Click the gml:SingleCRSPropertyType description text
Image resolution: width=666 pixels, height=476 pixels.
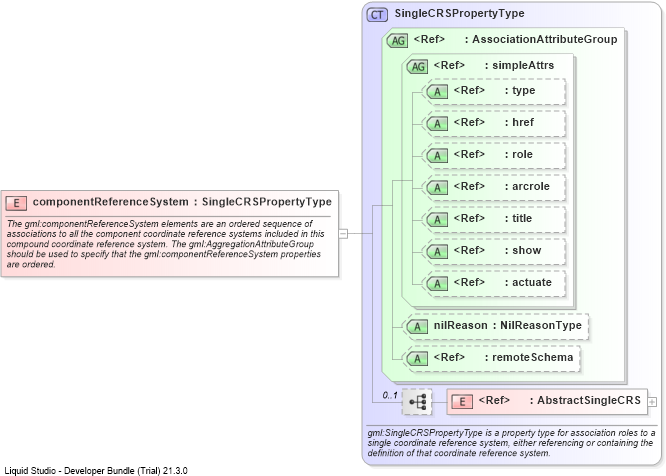pyautogui.click(x=511, y=443)
